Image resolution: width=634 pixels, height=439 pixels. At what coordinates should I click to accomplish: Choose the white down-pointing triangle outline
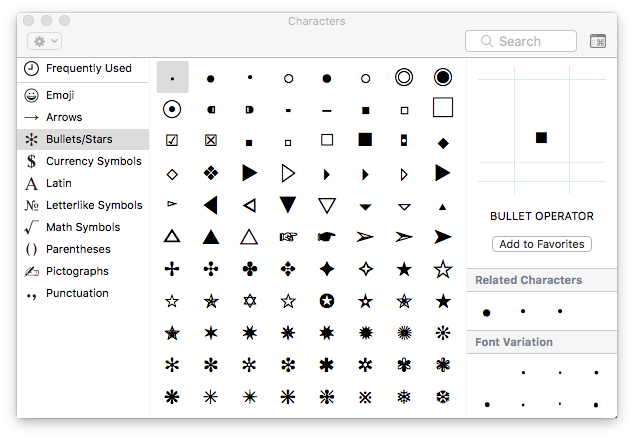coord(327,205)
